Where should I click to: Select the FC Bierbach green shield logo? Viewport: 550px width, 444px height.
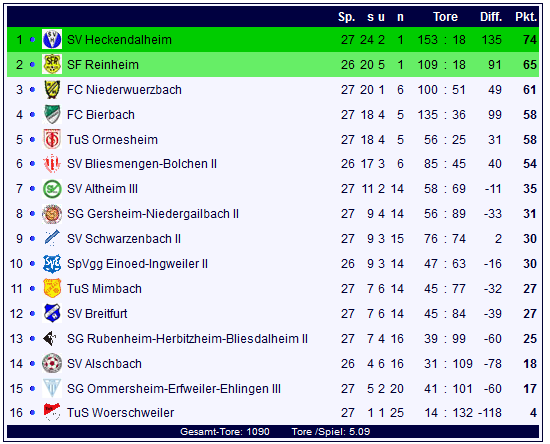coord(52,114)
